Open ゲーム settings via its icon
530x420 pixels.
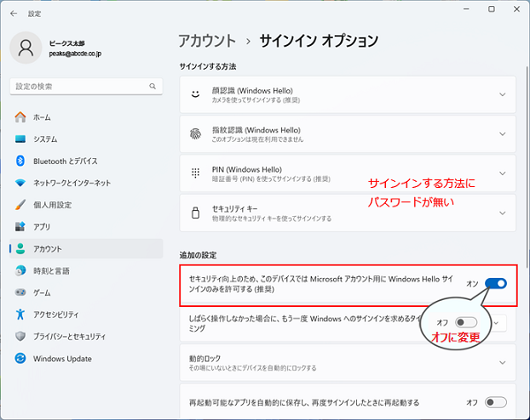[20, 292]
